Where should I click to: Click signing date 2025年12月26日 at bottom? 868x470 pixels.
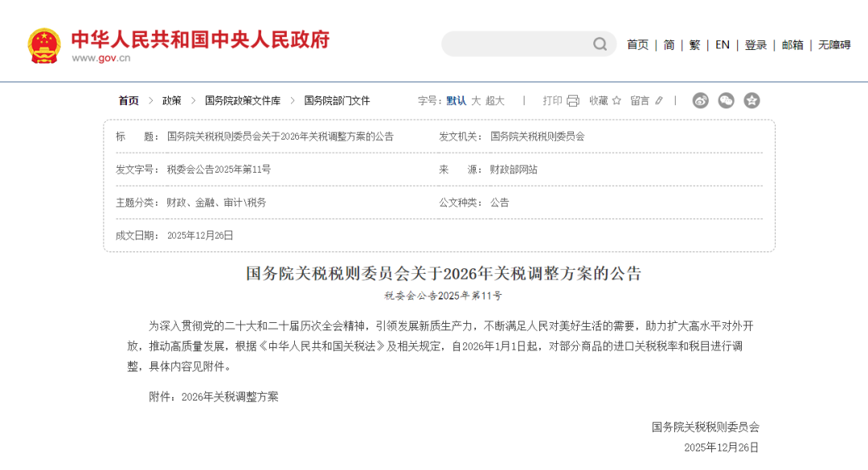[721, 448]
